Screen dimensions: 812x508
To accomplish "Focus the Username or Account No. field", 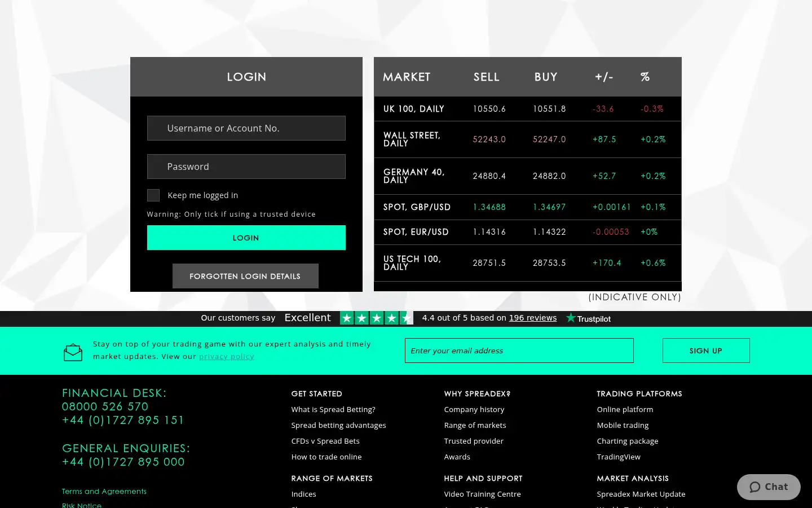I will tap(246, 128).
